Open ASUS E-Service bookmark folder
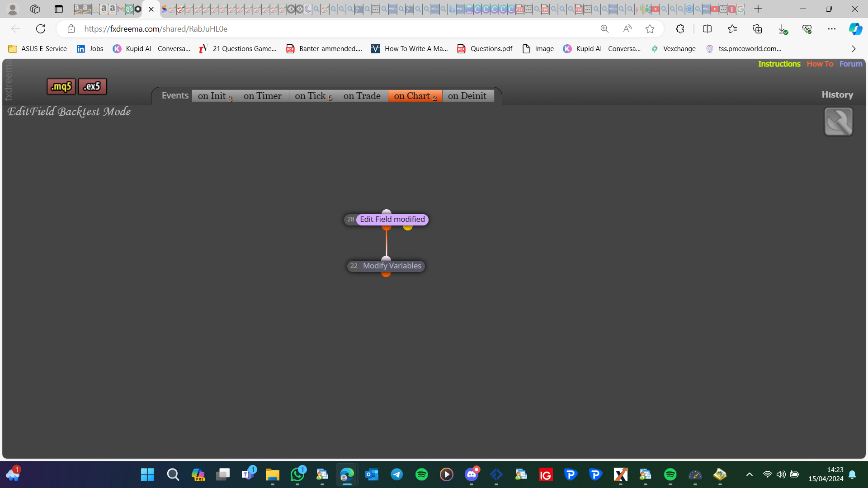 tap(38, 49)
